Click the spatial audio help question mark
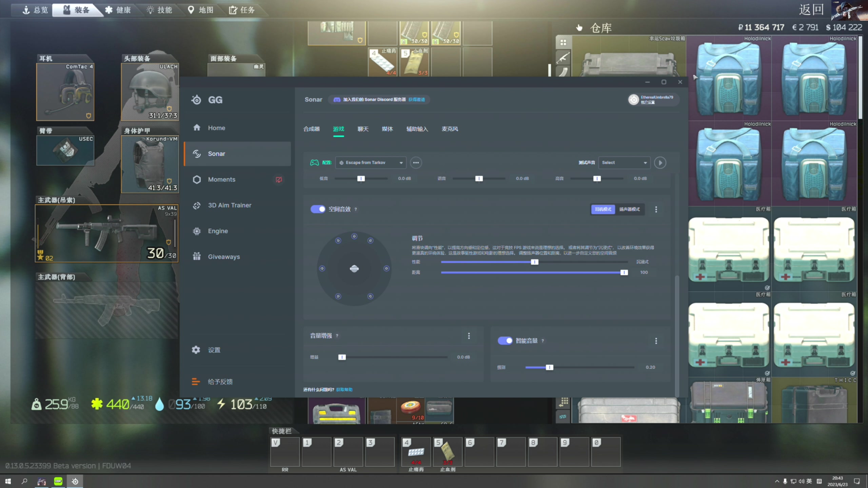 coord(356,209)
